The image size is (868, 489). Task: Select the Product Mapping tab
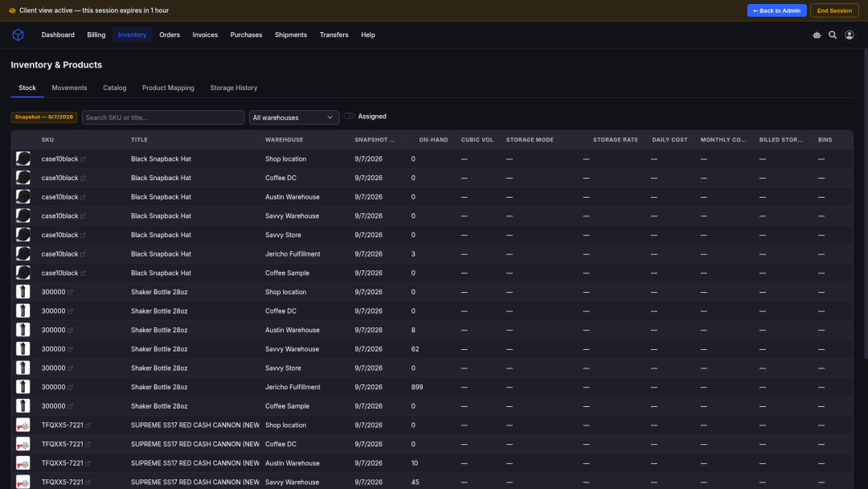pos(168,88)
